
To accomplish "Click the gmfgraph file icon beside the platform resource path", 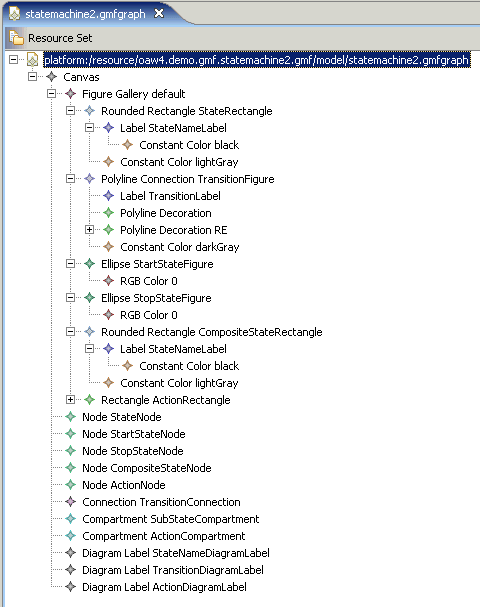I will pyautogui.click(x=33, y=60).
